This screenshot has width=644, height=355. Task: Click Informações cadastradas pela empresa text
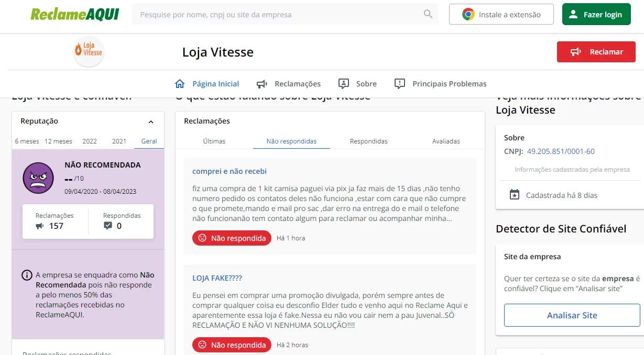(x=572, y=169)
